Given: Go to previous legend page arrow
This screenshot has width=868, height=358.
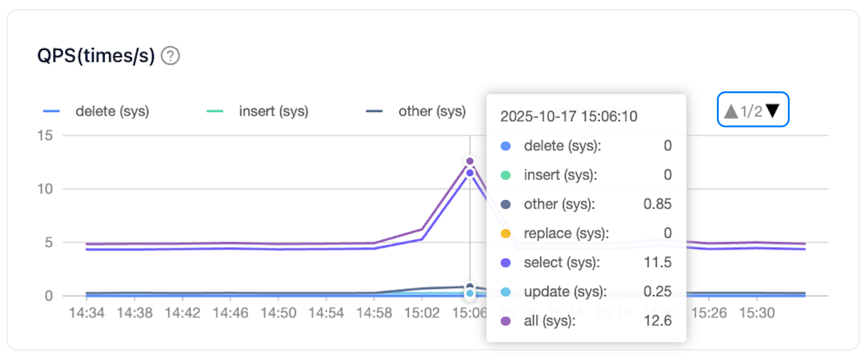Looking at the screenshot, I should (x=731, y=111).
